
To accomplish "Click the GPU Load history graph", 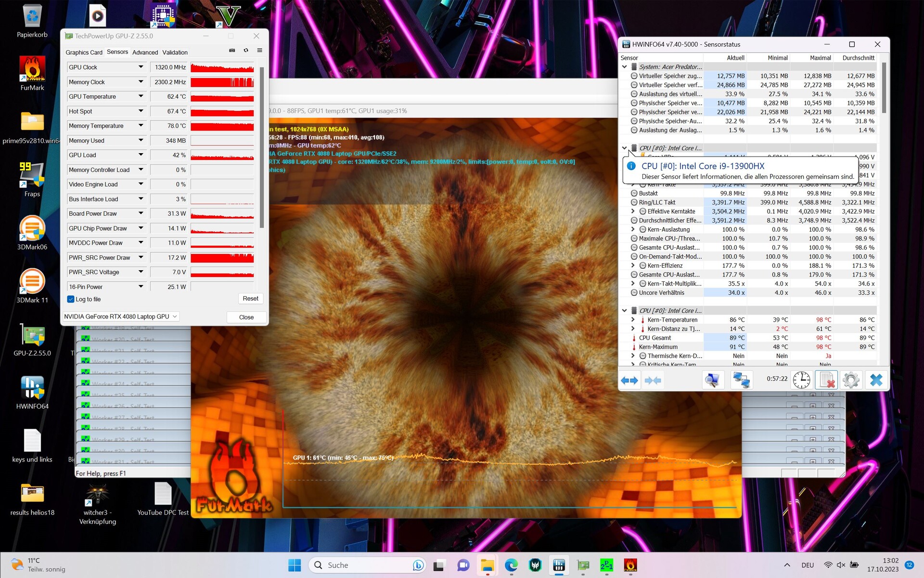I will [222, 155].
